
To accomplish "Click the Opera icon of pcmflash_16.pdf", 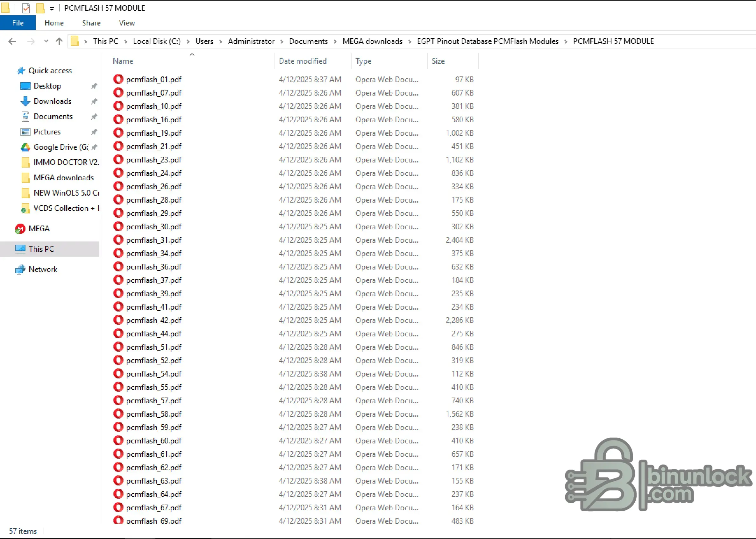I will pyautogui.click(x=118, y=119).
